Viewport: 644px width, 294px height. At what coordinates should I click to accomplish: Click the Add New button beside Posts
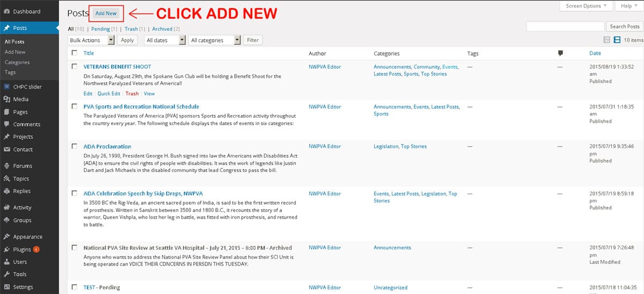click(x=106, y=13)
